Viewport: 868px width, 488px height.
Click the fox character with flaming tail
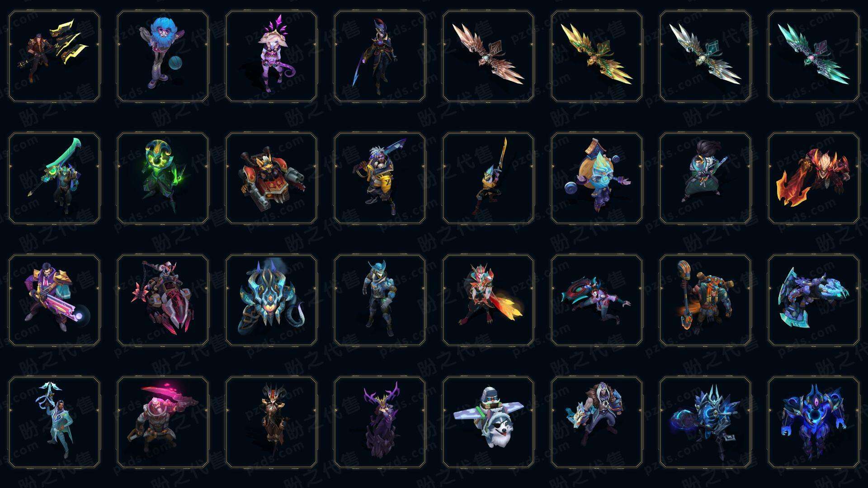[x=488, y=300]
